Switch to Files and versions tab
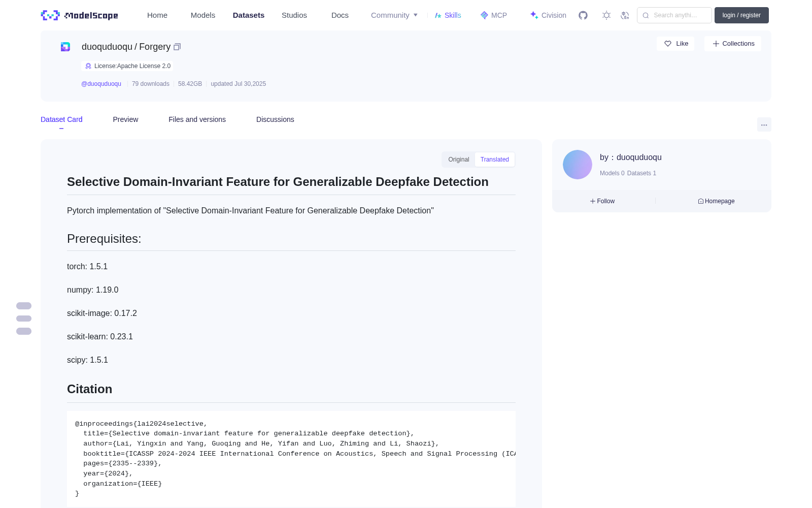 pos(197,119)
